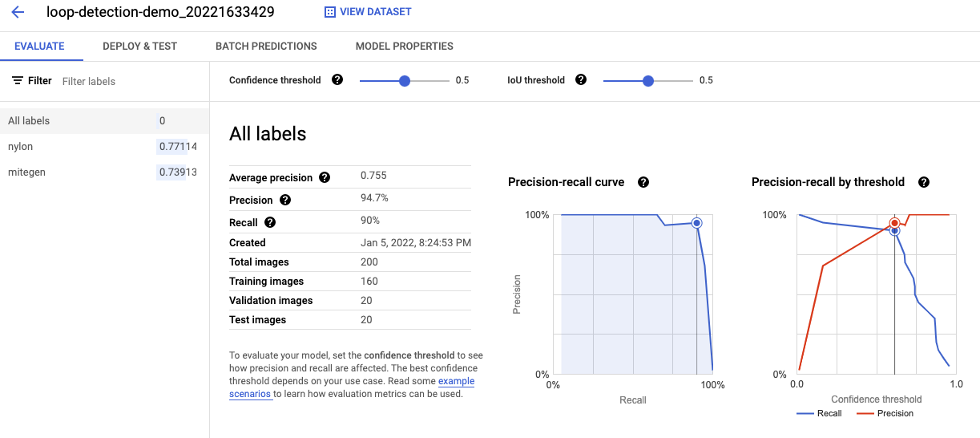
Task: Click Average precision help icon
Action: click(325, 177)
